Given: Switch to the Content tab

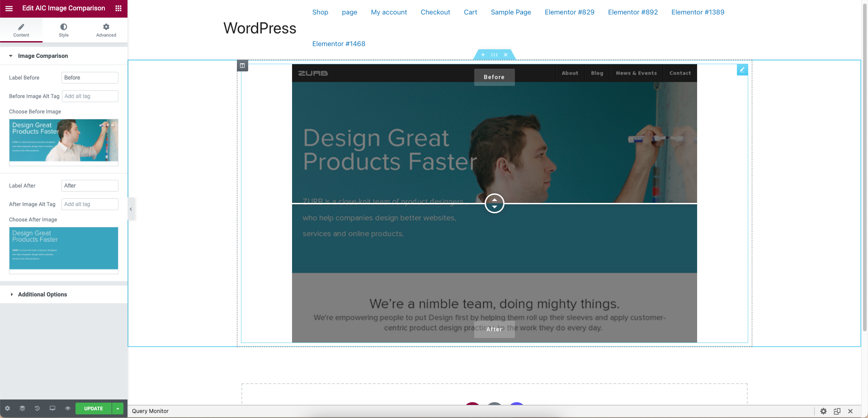Looking at the screenshot, I should pyautogui.click(x=21, y=30).
